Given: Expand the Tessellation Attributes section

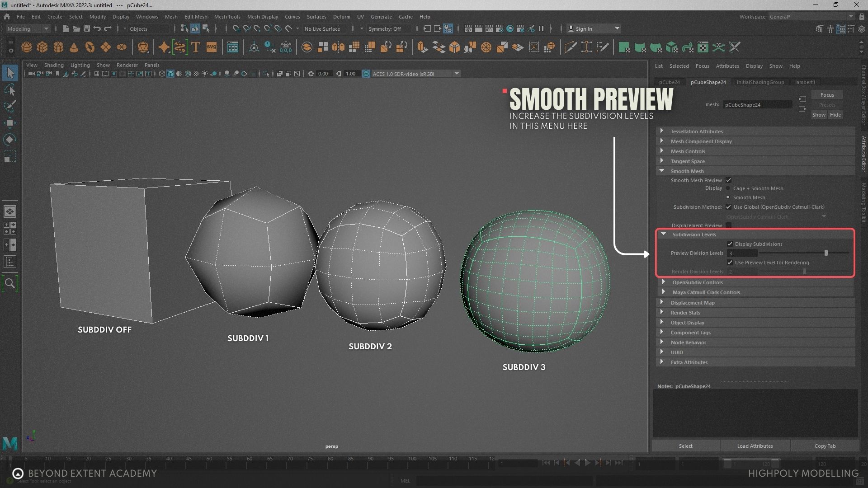Looking at the screenshot, I should [662, 131].
